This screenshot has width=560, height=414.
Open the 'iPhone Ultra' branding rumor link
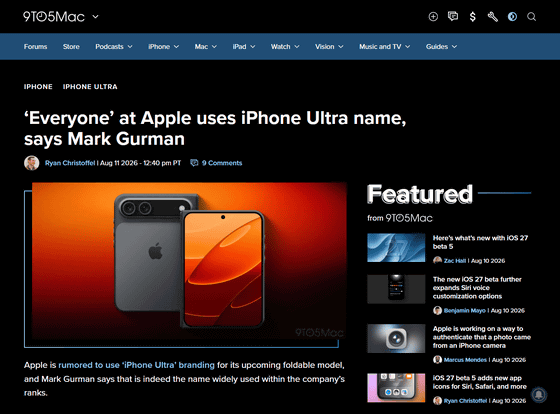(136, 365)
